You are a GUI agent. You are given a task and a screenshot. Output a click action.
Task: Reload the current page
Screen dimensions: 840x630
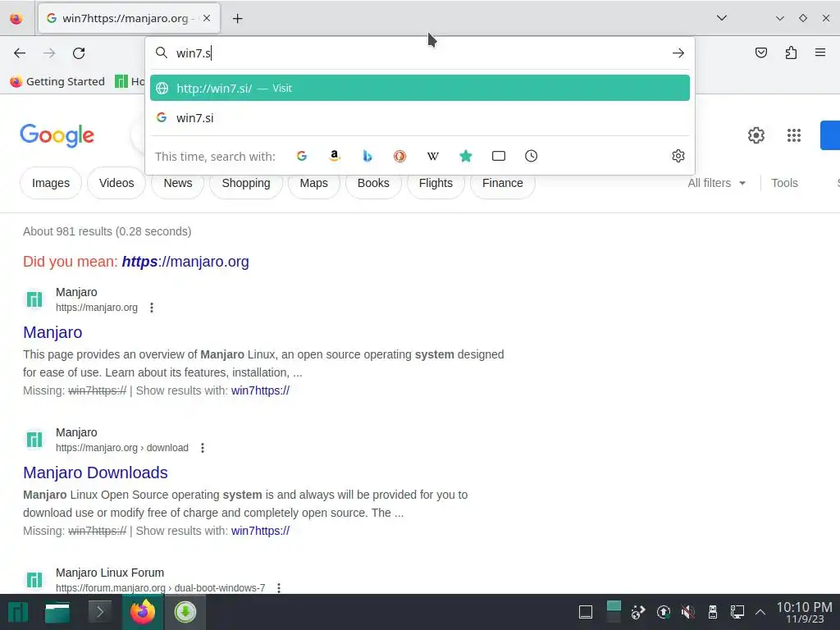click(79, 53)
